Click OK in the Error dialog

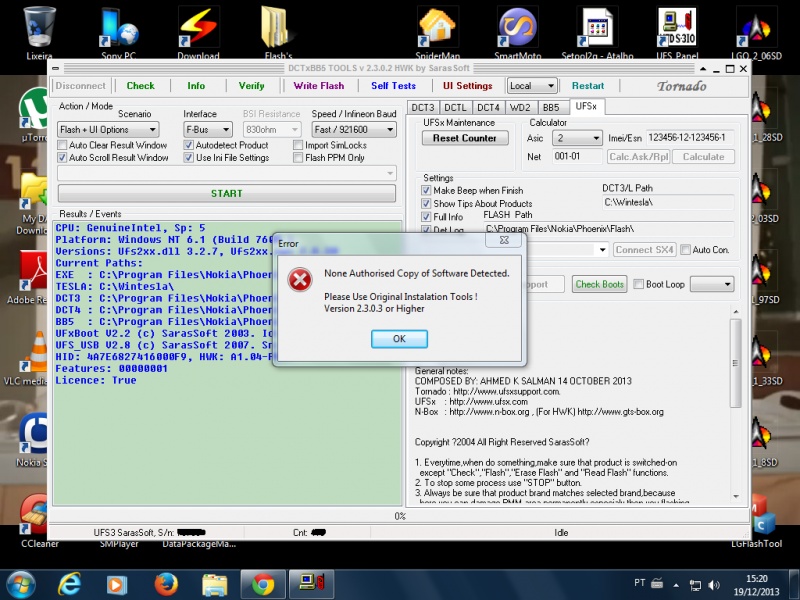coord(399,339)
